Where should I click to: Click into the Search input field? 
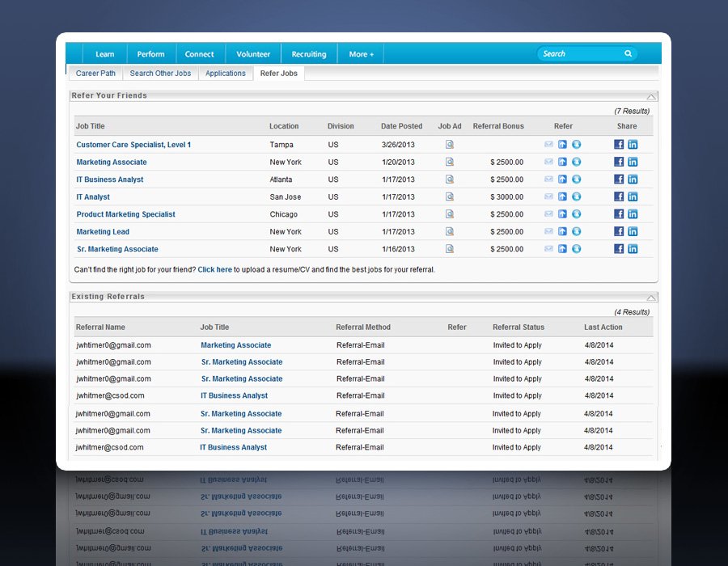[578, 54]
